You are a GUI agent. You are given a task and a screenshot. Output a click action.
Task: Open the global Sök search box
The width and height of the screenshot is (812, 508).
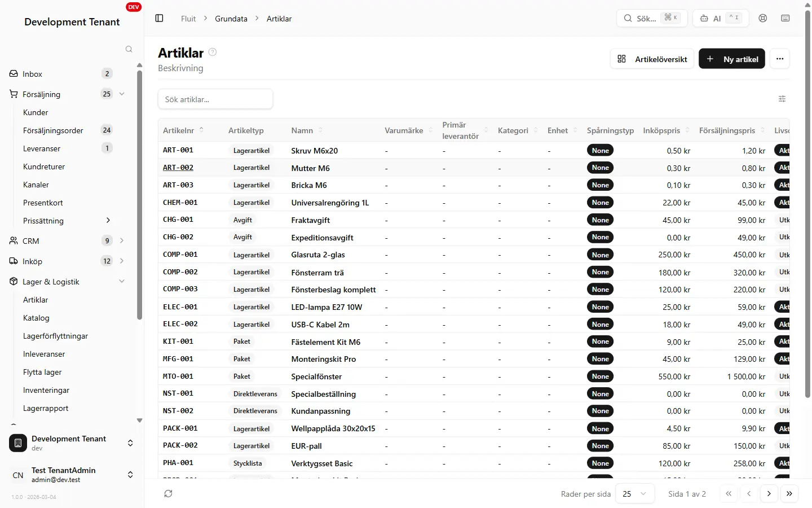pos(652,18)
